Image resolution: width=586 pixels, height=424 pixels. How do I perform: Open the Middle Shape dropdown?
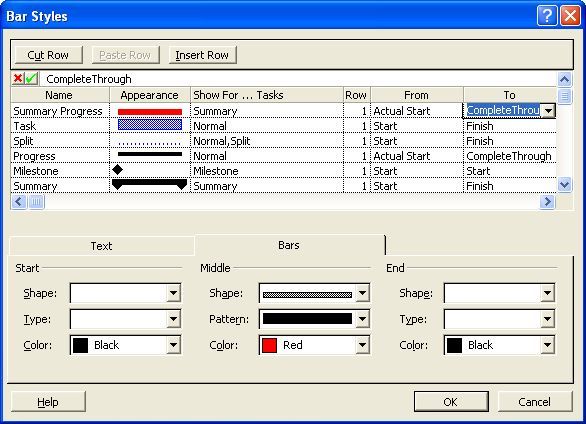point(362,293)
